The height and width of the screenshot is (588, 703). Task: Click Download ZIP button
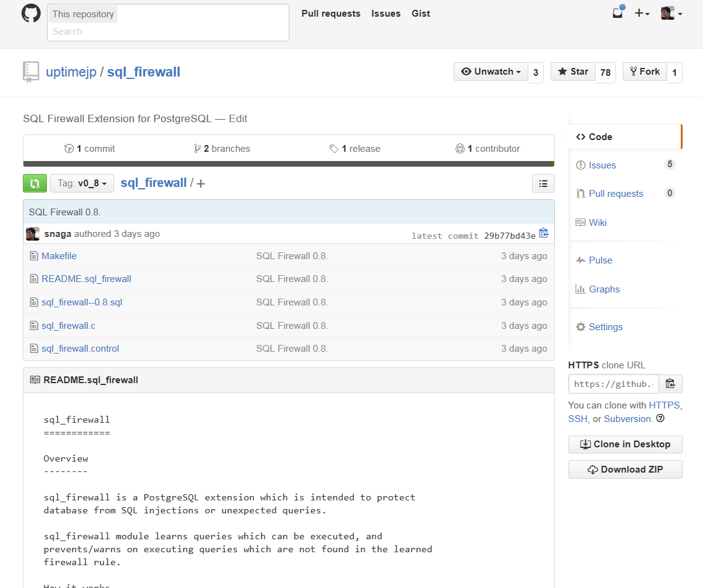pos(625,470)
